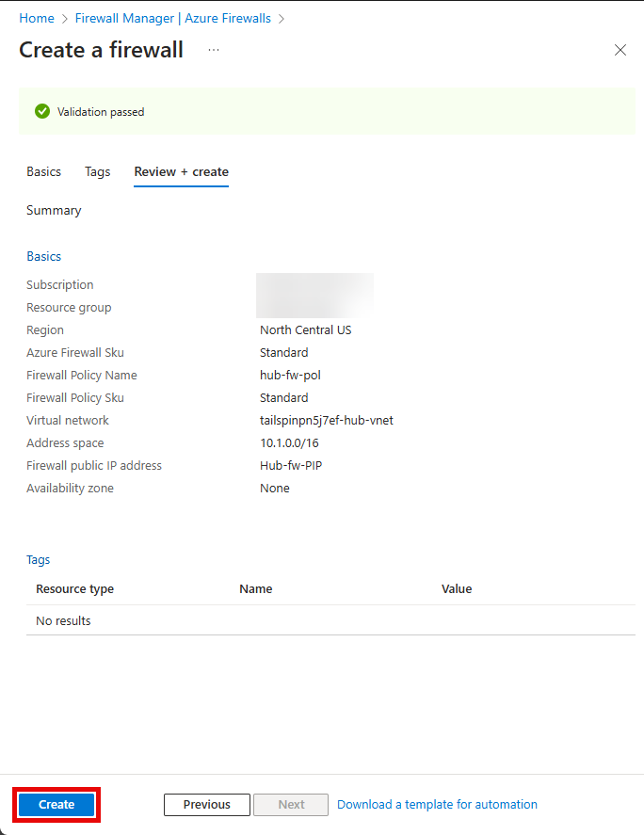Screen dimensions: 644x835
Task: Open the ellipsis more options menu
Action: tap(214, 50)
